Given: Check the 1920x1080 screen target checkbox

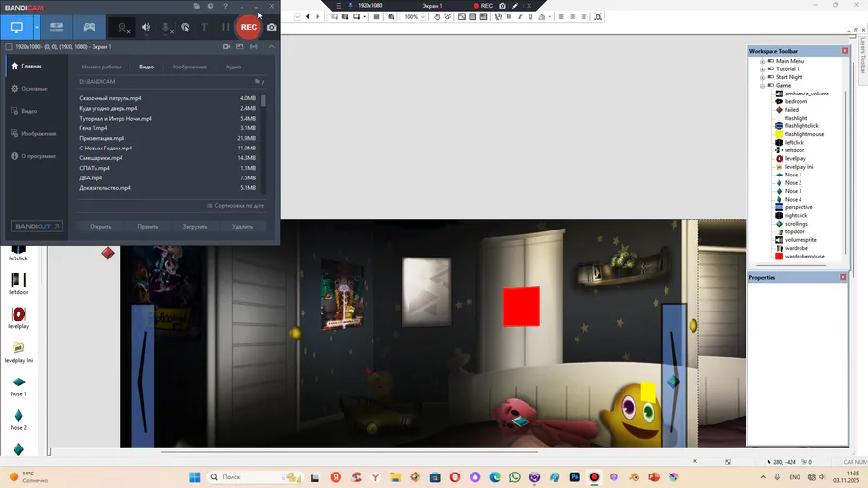Looking at the screenshot, I should pos(9,47).
